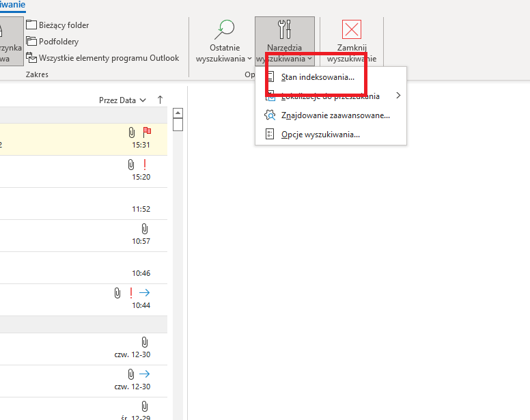Click the Opcje wyszukiwania list icon
Image resolution: width=530 pixels, height=420 pixels.
point(270,134)
